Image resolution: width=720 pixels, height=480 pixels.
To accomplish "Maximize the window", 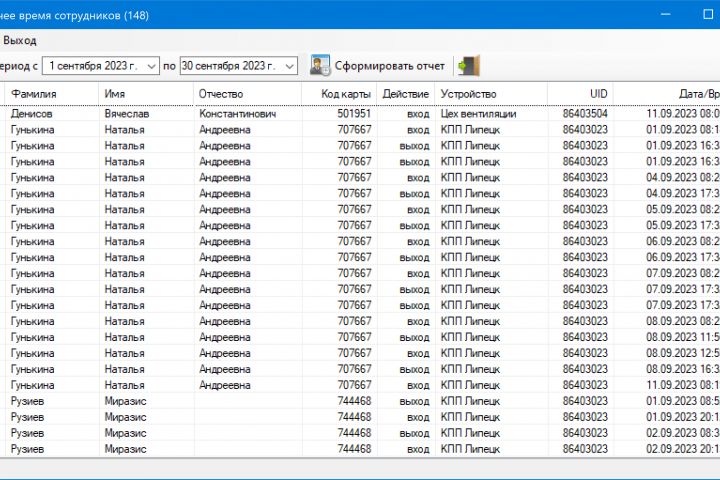I will pyautogui.click(x=708, y=14).
